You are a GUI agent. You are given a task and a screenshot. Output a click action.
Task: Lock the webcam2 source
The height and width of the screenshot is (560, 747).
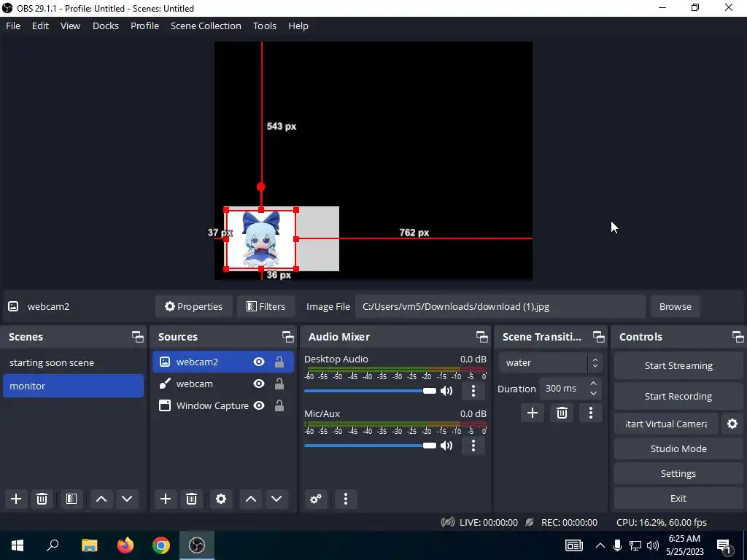[279, 362]
